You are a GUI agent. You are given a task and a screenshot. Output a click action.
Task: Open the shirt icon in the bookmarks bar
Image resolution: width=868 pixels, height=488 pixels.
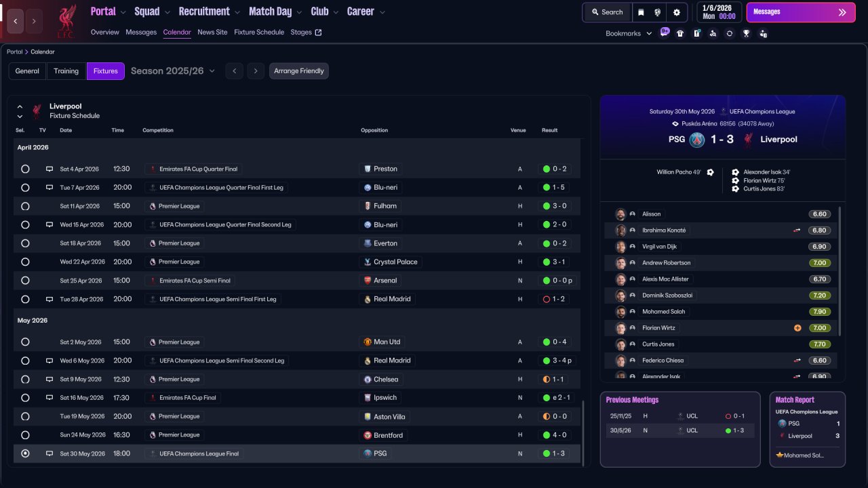click(x=680, y=33)
